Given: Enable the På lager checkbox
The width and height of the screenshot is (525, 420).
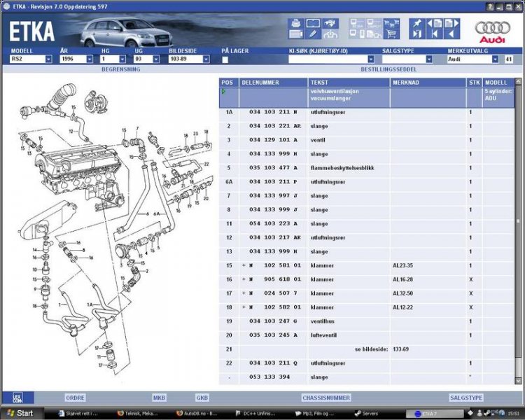Looking at the screenshot, I should coord(225,59).
